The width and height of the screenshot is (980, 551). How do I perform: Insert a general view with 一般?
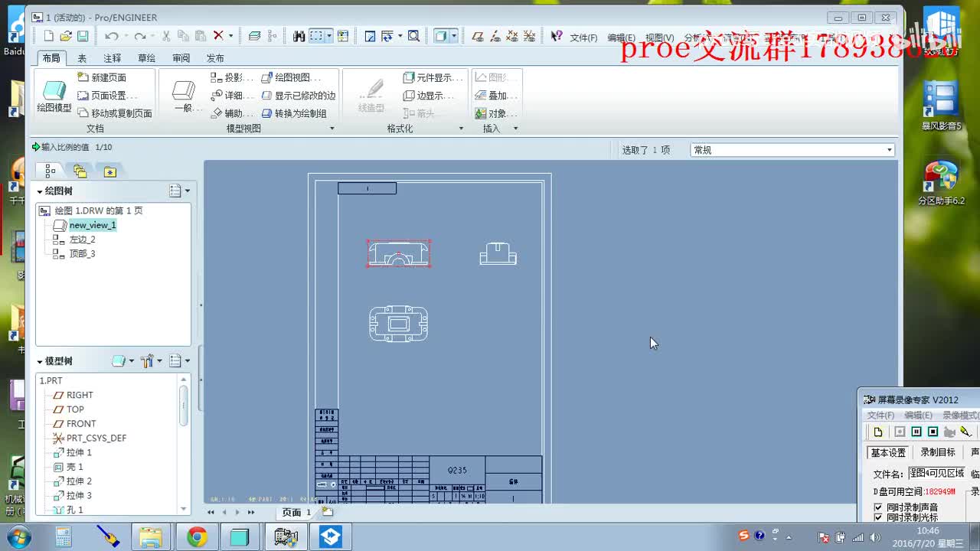pos(184,96)
